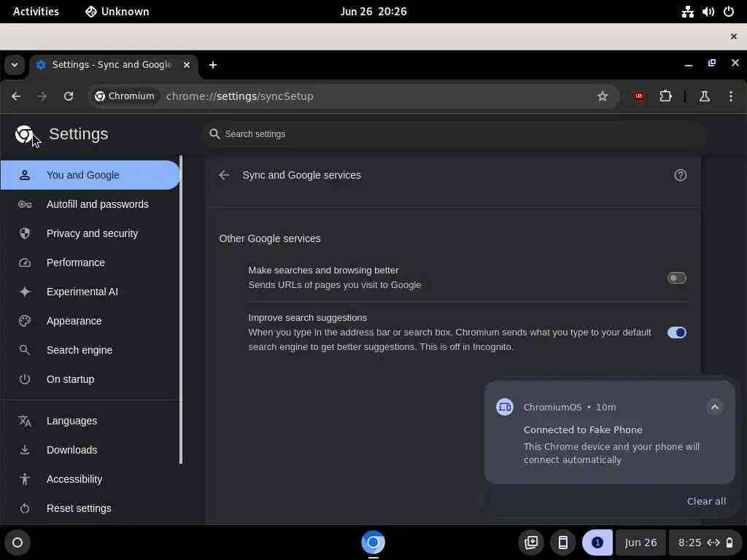This screenshot has height=560, width=747.
Task: Click the browser forward arrow
Action: (42, 96)
